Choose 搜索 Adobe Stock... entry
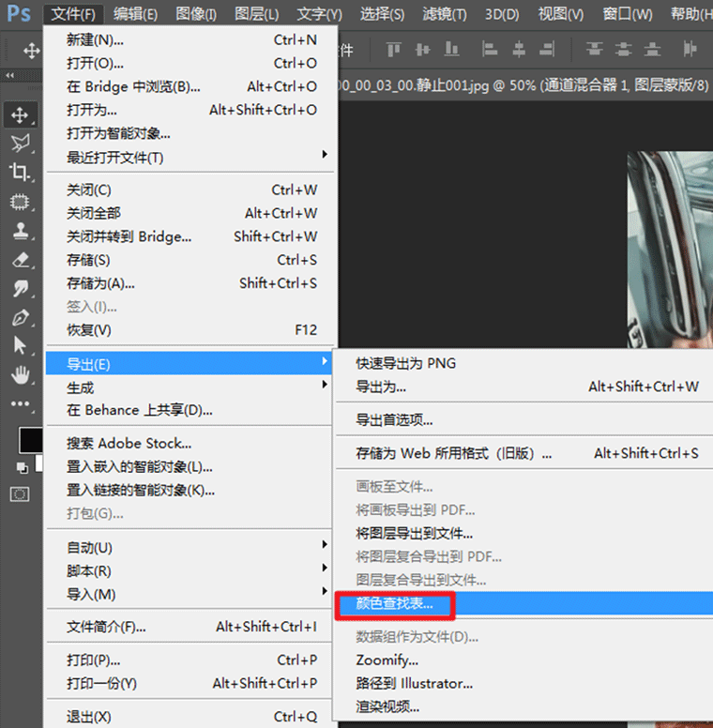Image resolution: width=713 pixels, height=728 pixels. pos(190,444)
